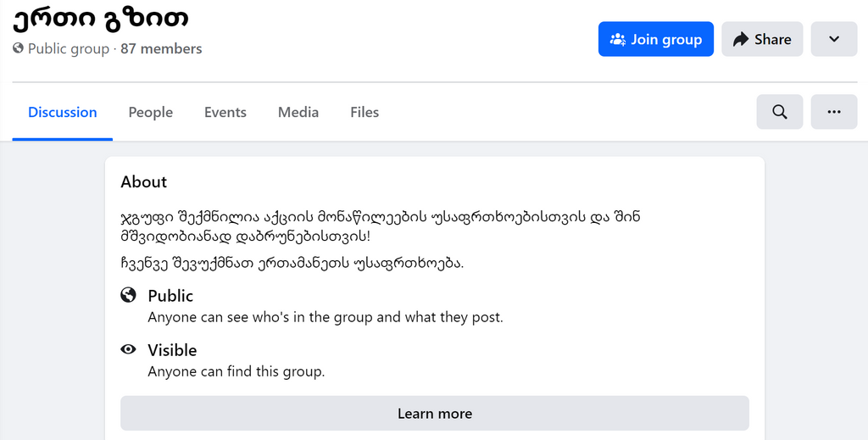Open the three-dot more options menu
Image resolution: width=868 pixels, height=440 pixels.
point(833,112)
